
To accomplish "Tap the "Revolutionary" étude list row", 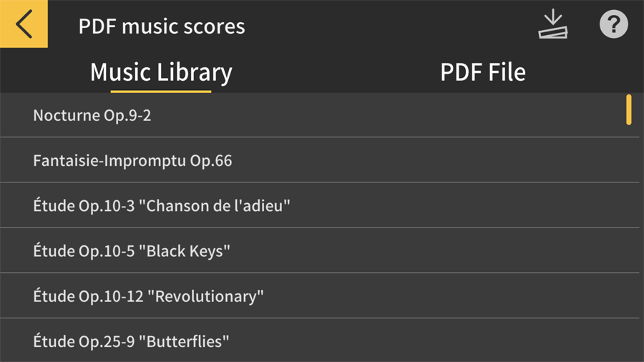I will [315, 296].
